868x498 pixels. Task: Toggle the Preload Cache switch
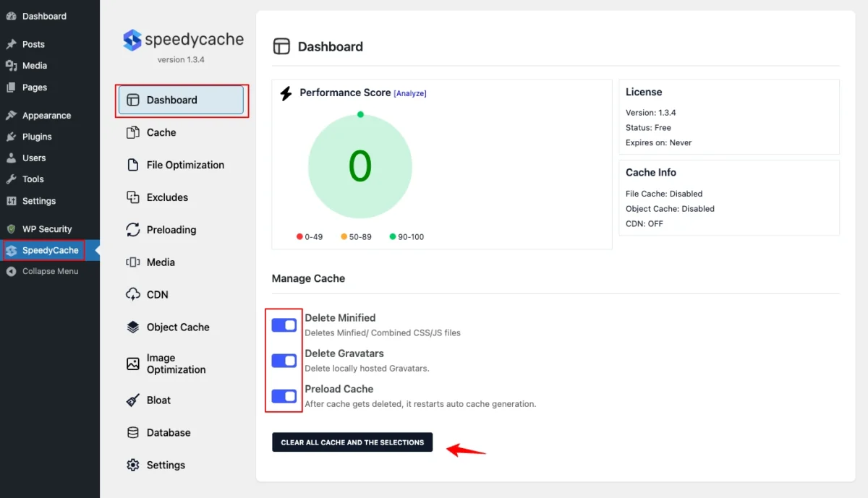pos(284,396)
